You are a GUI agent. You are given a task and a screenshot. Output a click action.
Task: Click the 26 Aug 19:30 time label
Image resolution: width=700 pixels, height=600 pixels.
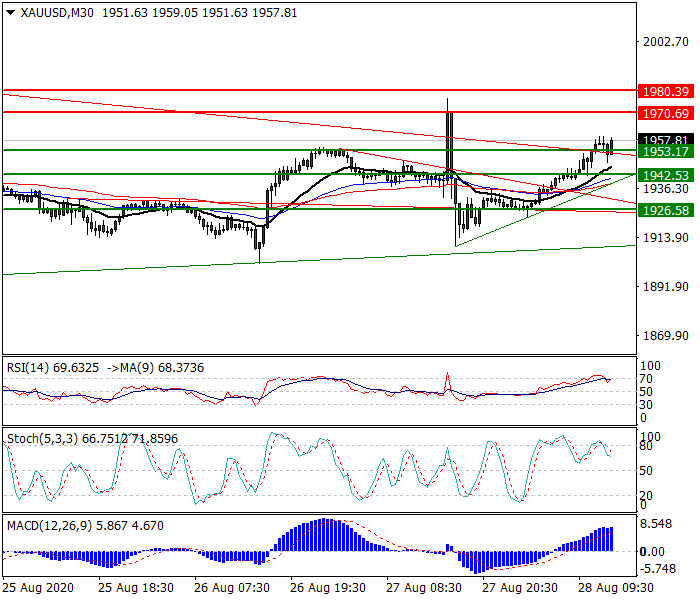click(328, 588)
